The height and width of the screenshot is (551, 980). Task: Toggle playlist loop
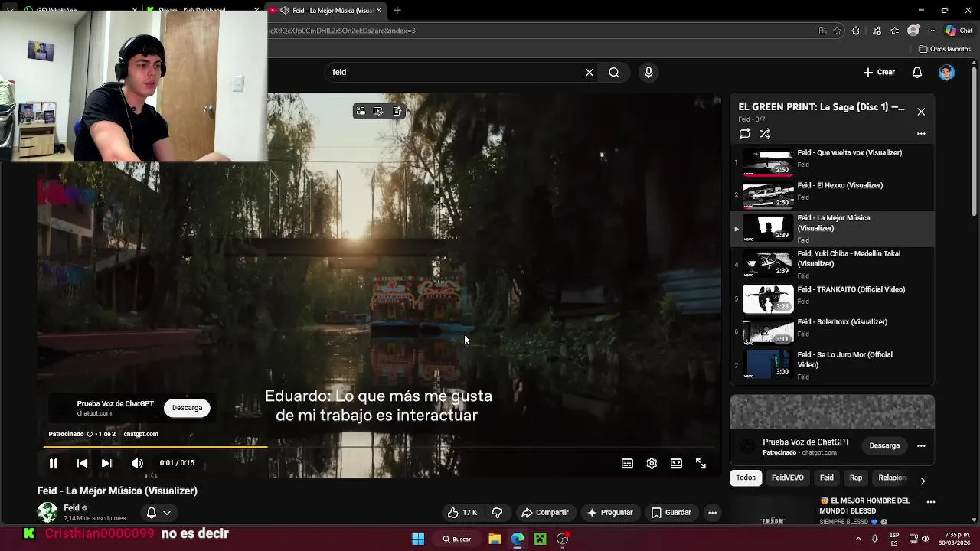click(x=745, y=133)
